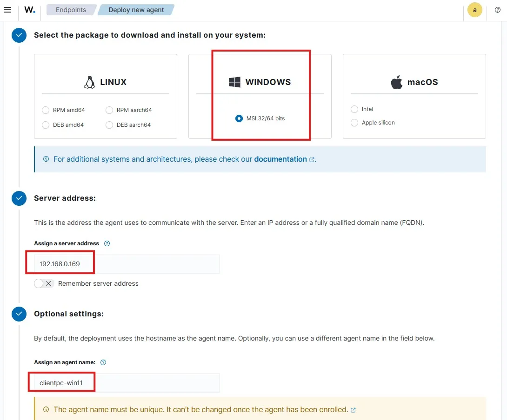Select the Apple silicon package option

[354, 123]
